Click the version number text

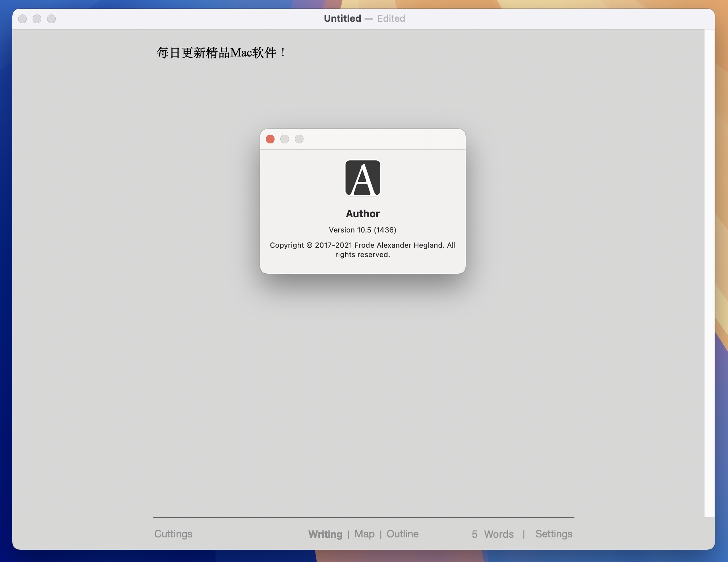[362, 230]
